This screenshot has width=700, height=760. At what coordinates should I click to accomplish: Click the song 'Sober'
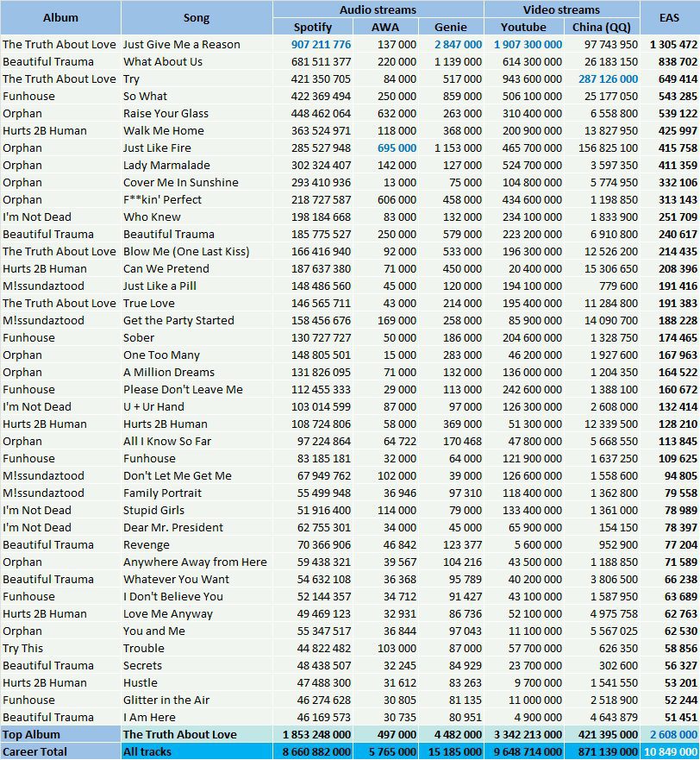[139, 338]
